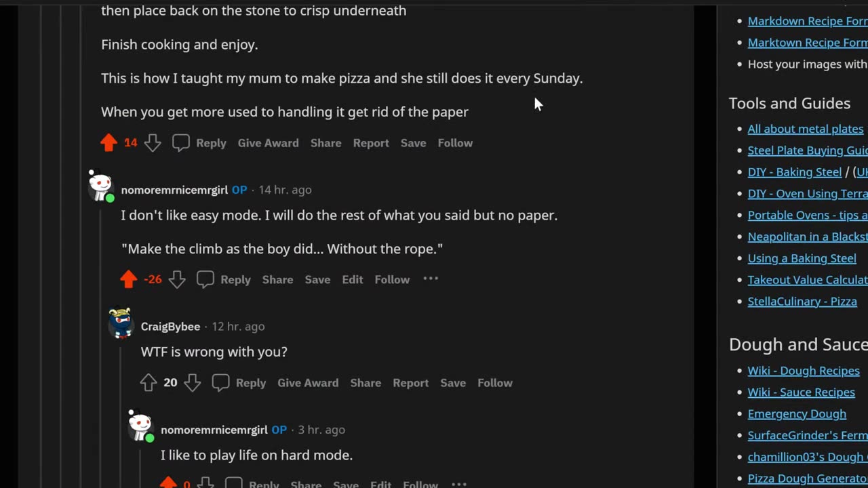This screenshot has height=488, width=868.
Task: Upvote the comment with 14 points
Action: coord(108,143)
